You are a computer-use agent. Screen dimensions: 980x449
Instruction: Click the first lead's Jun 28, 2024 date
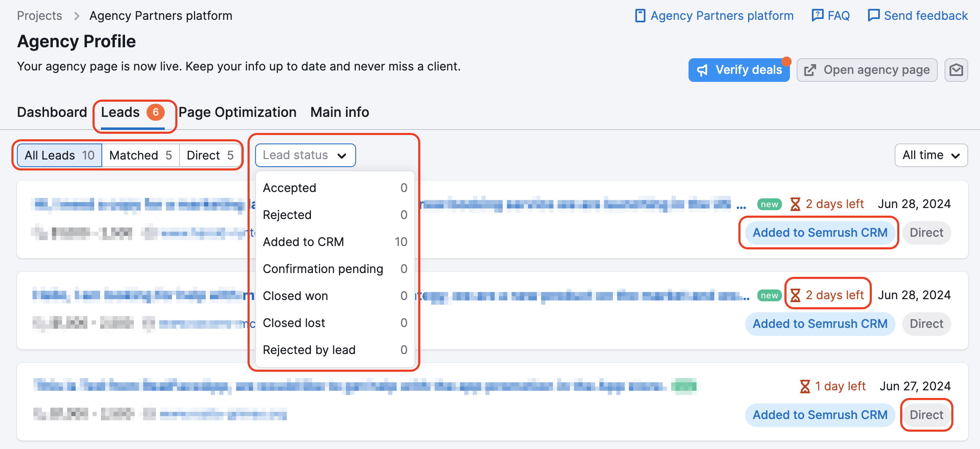(914, 204)
